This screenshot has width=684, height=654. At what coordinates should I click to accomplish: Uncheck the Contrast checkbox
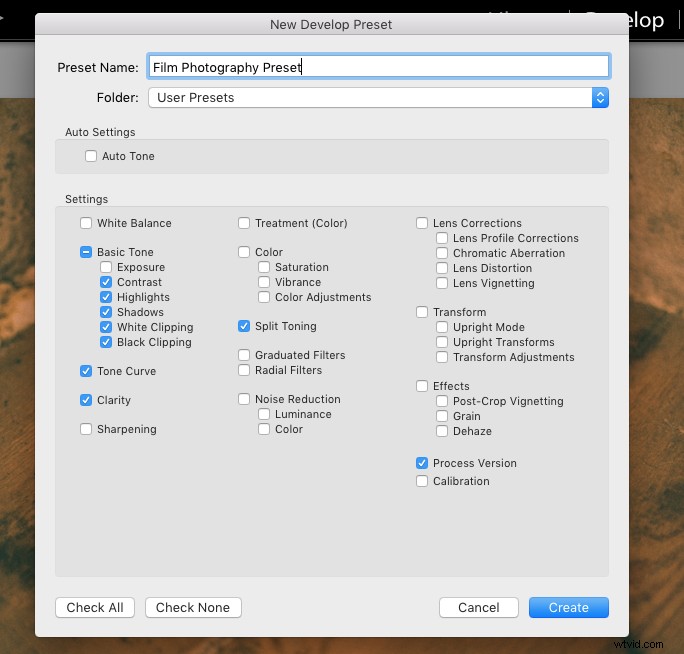click(106, 282)
